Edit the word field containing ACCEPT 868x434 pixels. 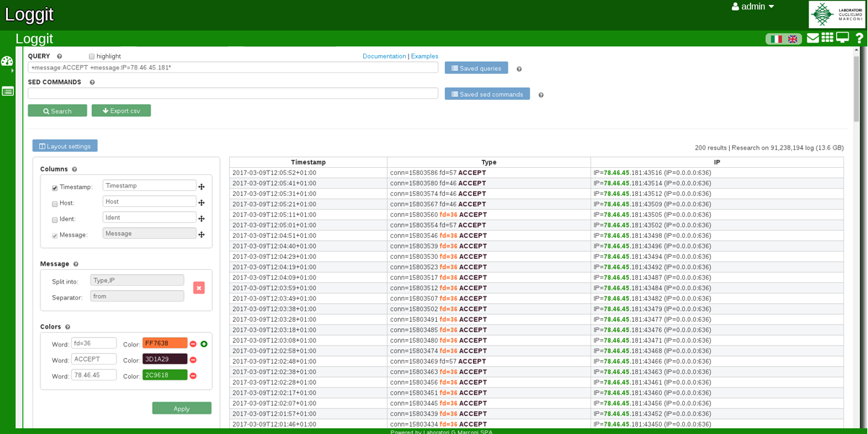93,359
